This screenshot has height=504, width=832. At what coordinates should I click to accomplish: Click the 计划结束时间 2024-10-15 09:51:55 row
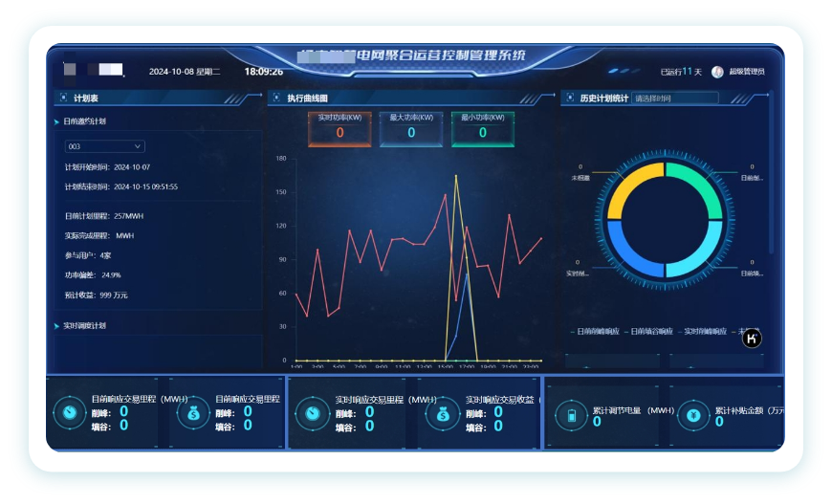coord(121,186)
